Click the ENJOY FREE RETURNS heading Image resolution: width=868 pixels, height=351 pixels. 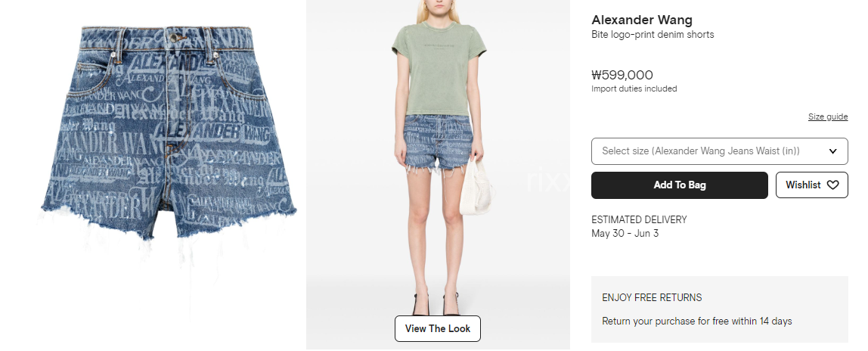(x=652, y=297)
